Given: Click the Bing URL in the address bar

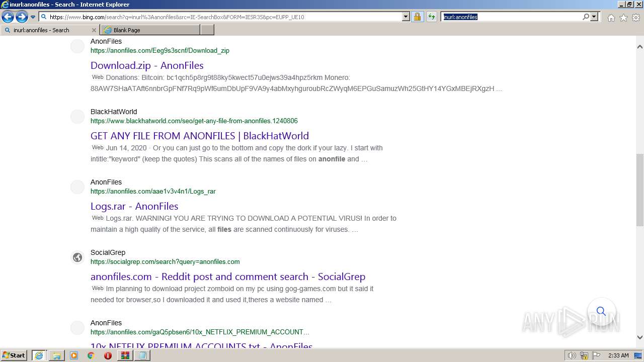Looking at the screenshot, I should (177, 17).
